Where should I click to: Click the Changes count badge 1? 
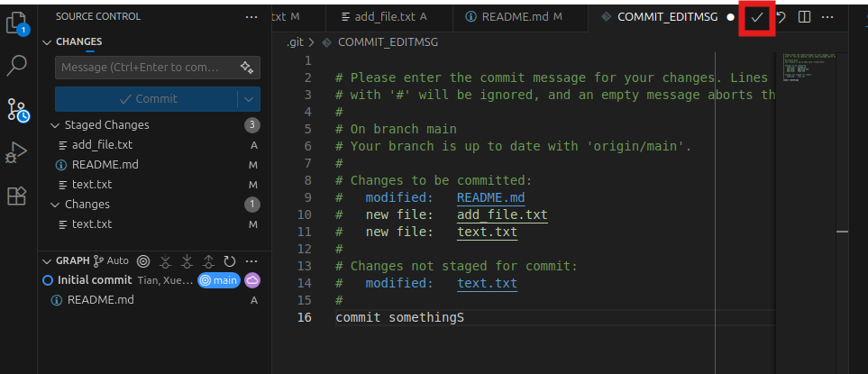(252, 205)
